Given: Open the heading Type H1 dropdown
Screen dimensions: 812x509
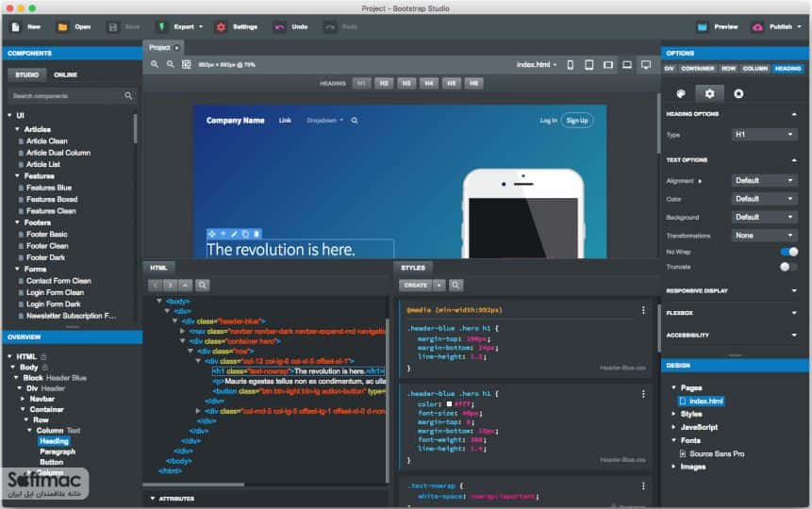Looking at the screenshot, I should click(764, 135).
